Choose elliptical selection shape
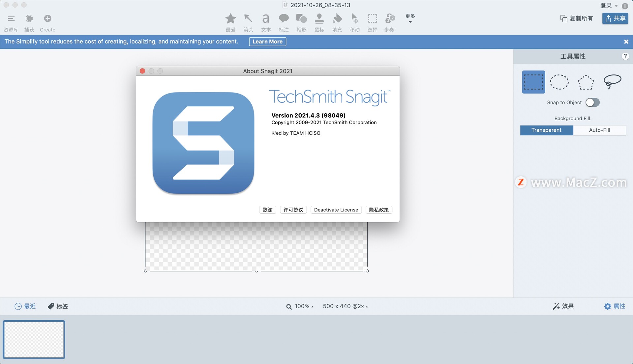This screenshot has height=364, width=633. (559, 82)
